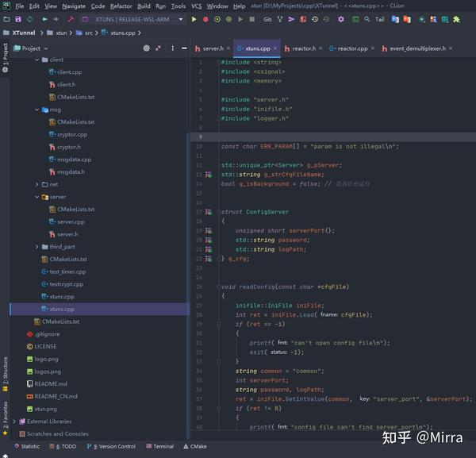Click the Build hammer icon
The image size is (476, 458).
[x=71, y=19]
